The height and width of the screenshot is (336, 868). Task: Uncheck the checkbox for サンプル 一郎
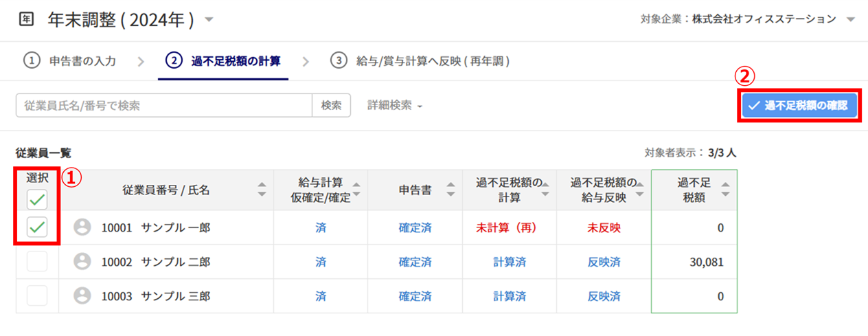click(x=37, y=227)
